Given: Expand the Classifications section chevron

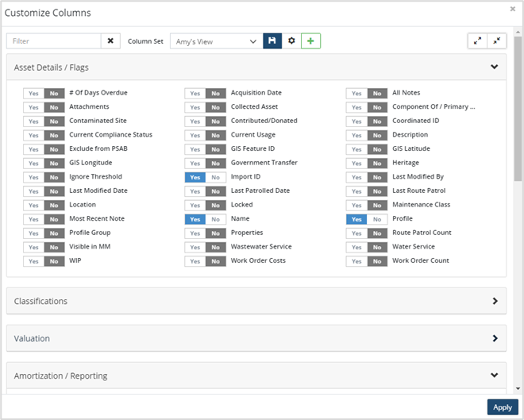Looking at the screenshot, I should pyautogui.click(x=495, y=302).
